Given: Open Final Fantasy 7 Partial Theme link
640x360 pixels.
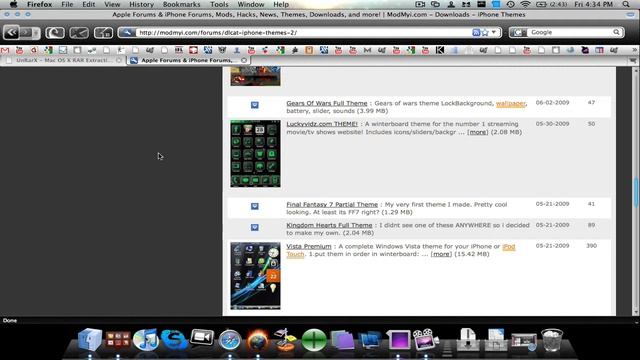Looking at the screenshot, I should pyautogui.click(x=332, y=204).
